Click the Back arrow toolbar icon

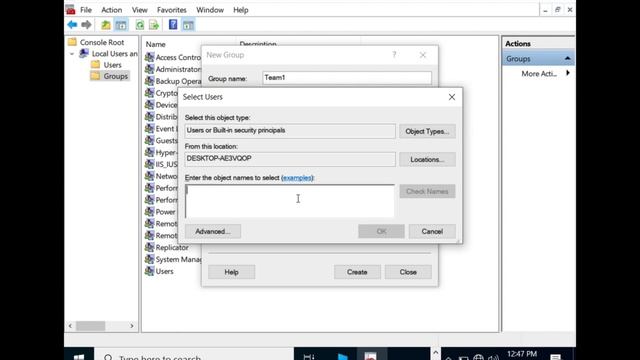(72, 25)
